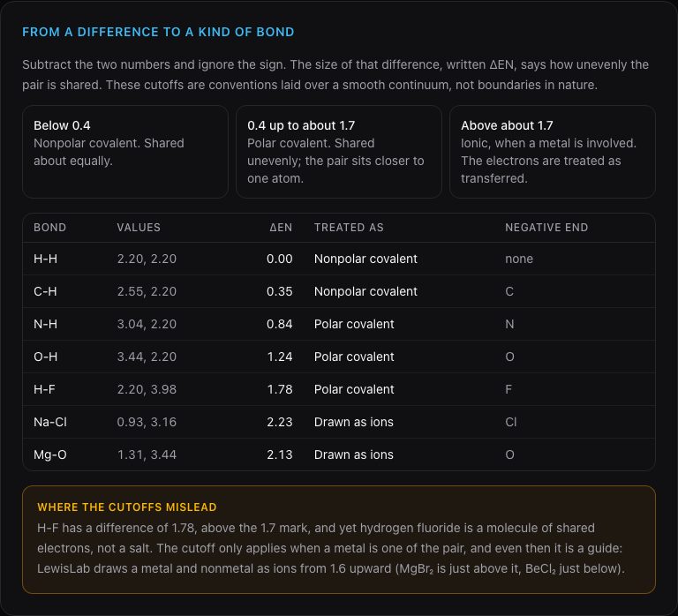The image size is (678, 616).
Task: Click the ΔEN value 1.78
Action: (x=280, y=389)
